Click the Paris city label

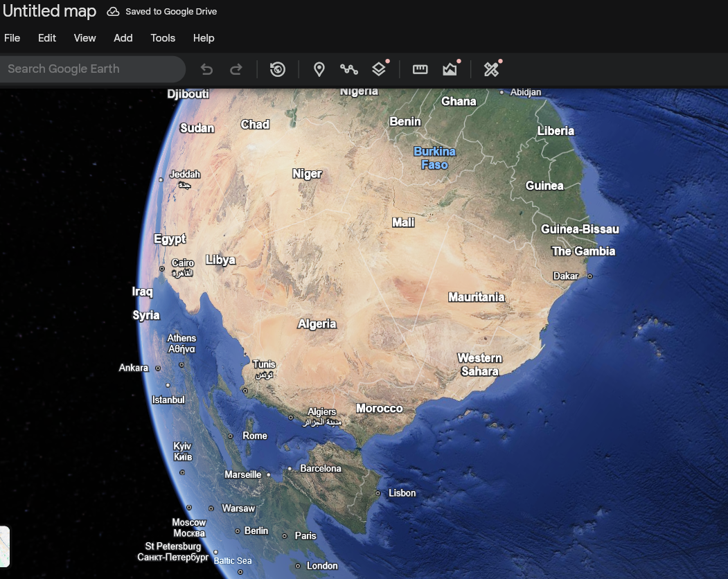point(305,536)
